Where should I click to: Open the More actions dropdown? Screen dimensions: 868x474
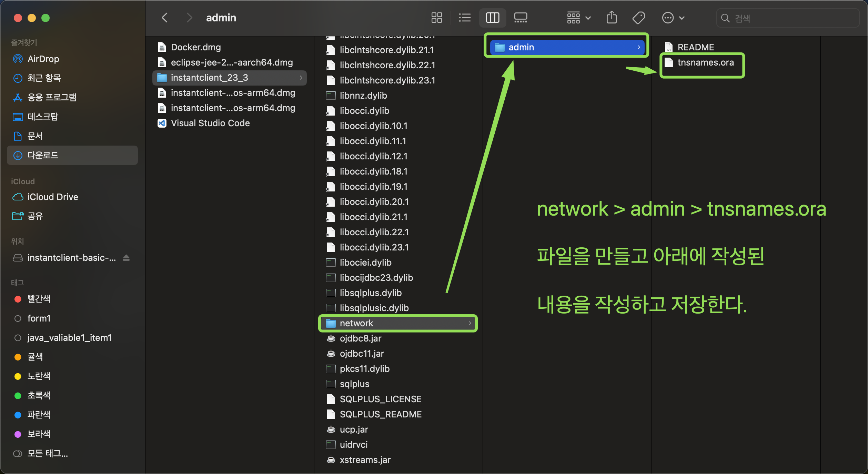(x=673, y=18)
